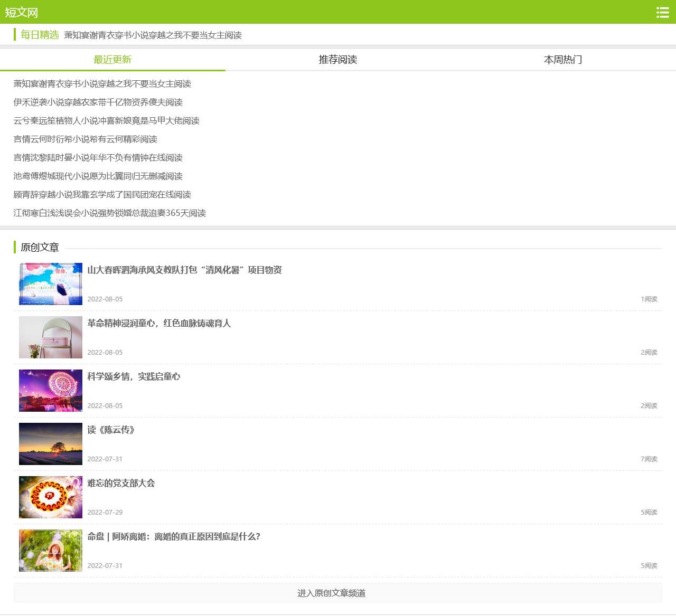Switch to the 本周热门 tab
The image size is (676, 616).
563,60
